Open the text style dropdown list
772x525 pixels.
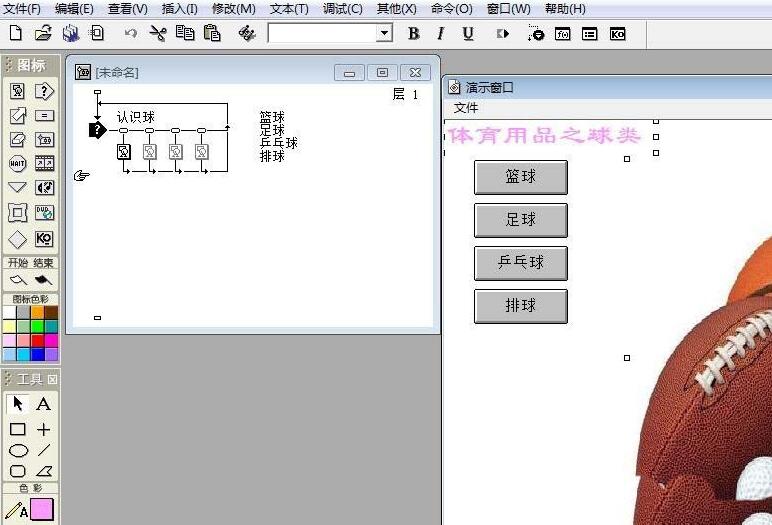(x=384, y=33)
